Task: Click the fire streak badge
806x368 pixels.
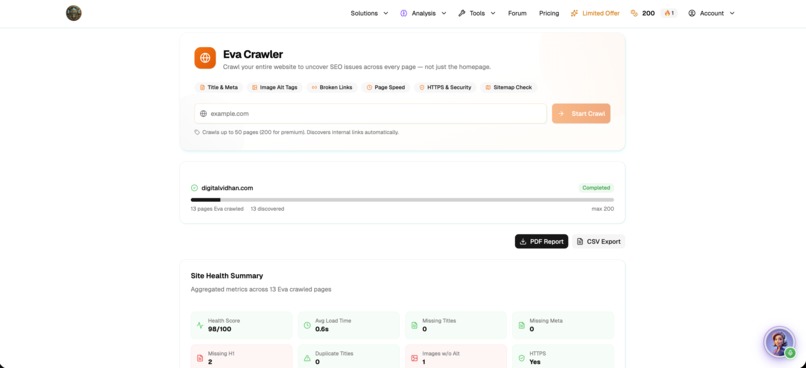Action: (669, 13)
